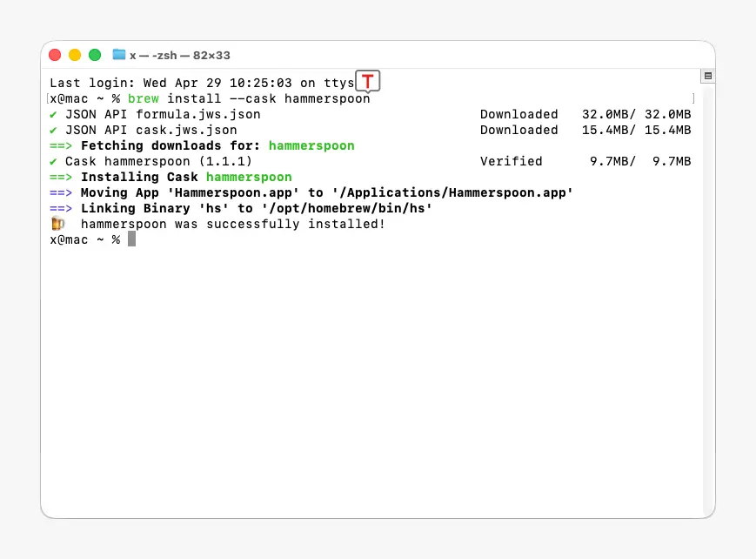
Task: Click the red close window button
Action: pos(55,55)
